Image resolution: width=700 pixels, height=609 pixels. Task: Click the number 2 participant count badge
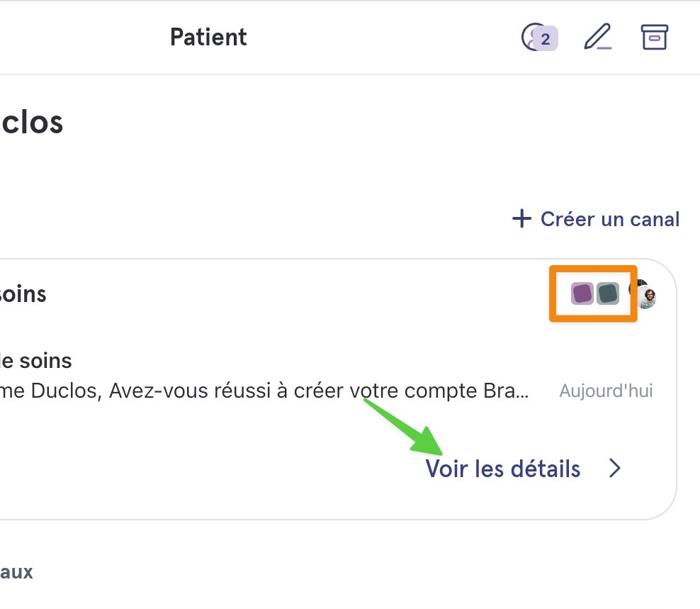(x=546, y=39)
